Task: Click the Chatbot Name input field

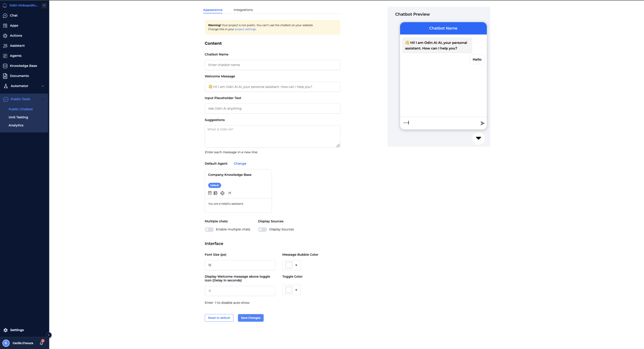Action: [272, 65]
